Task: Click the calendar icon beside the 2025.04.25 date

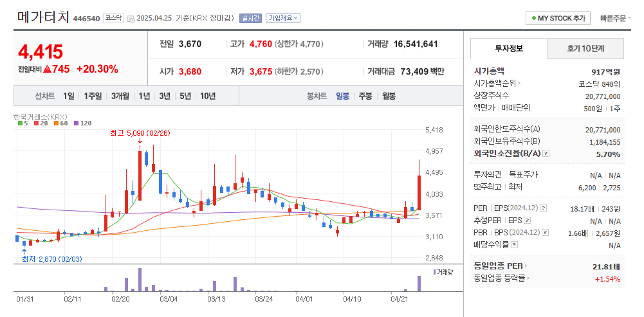Action: pos(131,19)
